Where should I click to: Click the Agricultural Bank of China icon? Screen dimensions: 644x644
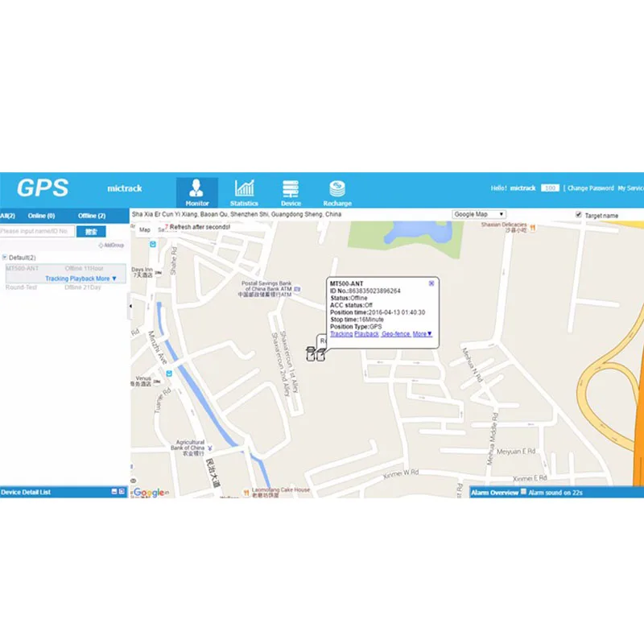210,448
